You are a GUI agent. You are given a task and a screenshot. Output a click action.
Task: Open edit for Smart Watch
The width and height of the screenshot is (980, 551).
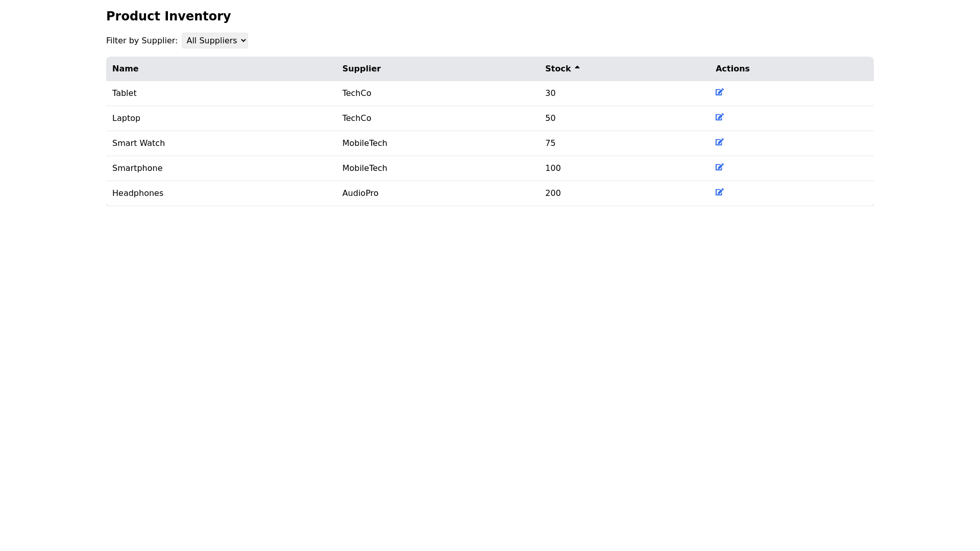pos(719,142)
